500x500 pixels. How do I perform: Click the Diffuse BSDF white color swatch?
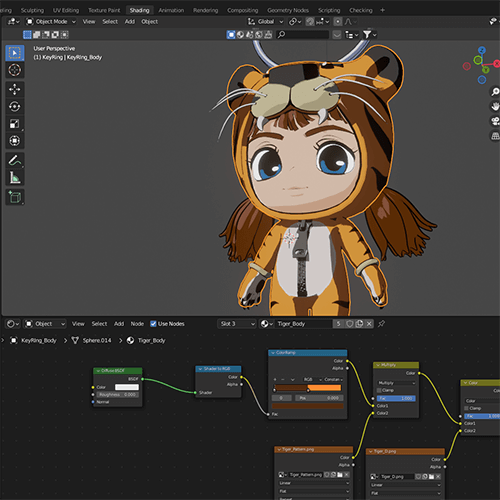pos(127,387)
